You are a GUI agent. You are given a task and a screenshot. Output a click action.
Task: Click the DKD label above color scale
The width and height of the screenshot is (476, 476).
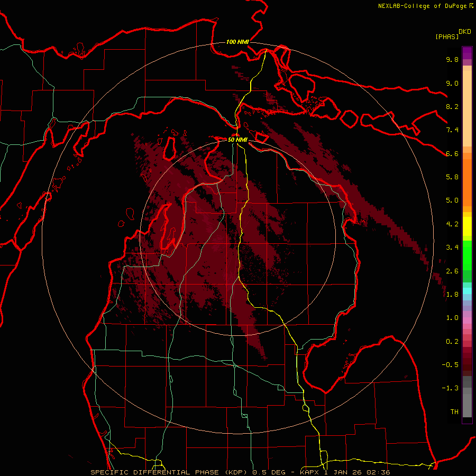(465, 32)
